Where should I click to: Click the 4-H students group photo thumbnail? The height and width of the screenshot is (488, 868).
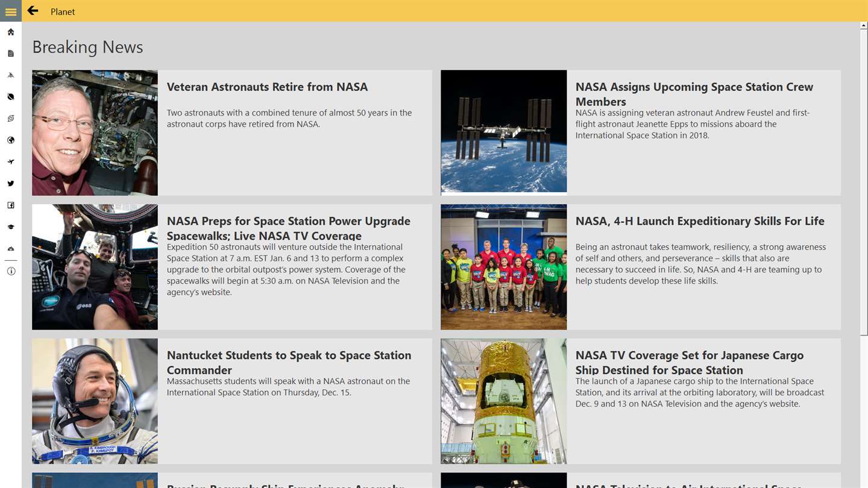504,267
